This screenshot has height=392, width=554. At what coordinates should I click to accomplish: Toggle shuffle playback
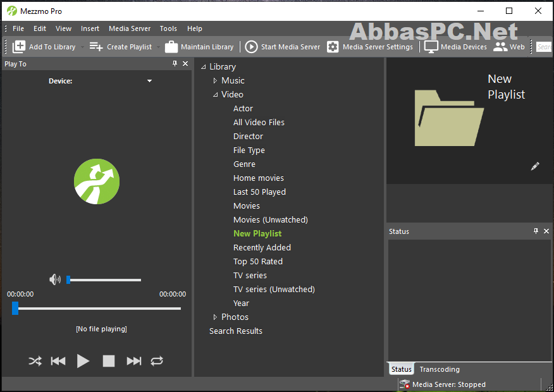[x=35, y=361]
